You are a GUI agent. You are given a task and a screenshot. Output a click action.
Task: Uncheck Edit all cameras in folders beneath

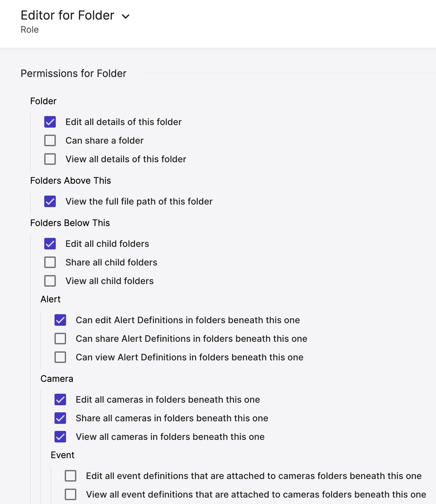(60, 399)
